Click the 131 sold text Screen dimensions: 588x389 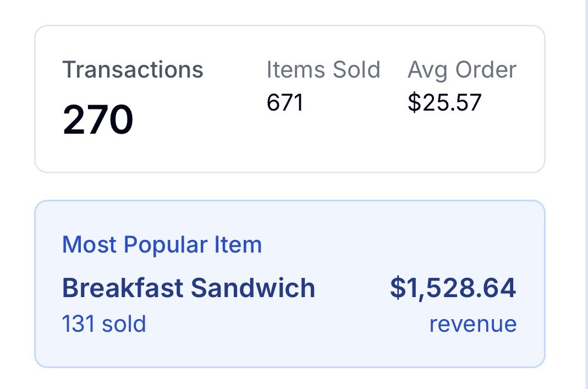[104, 324]
